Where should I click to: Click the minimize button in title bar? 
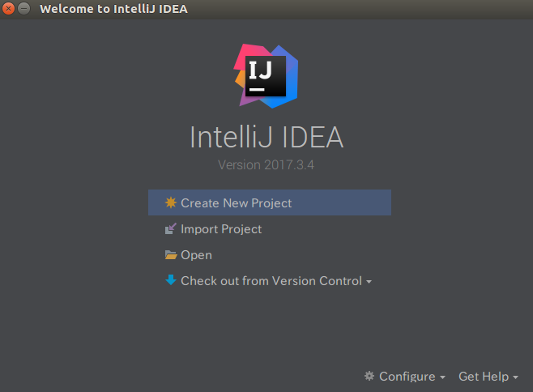tap(24, 9)
